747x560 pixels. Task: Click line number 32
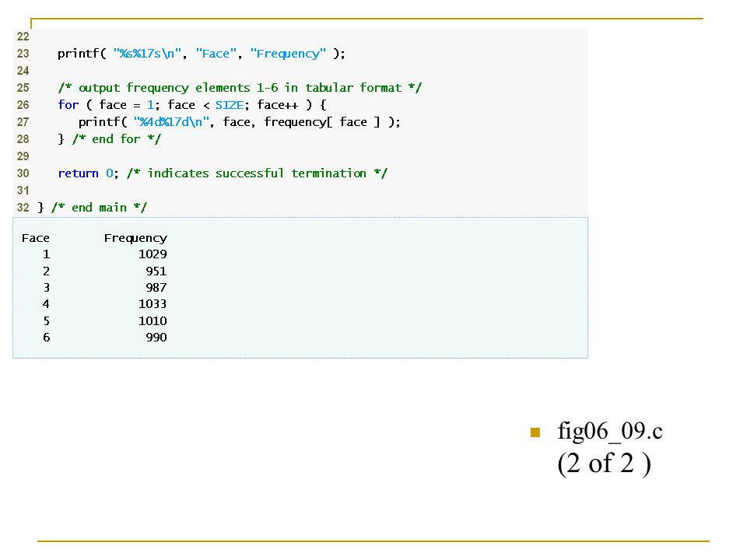tap(23, 208)
